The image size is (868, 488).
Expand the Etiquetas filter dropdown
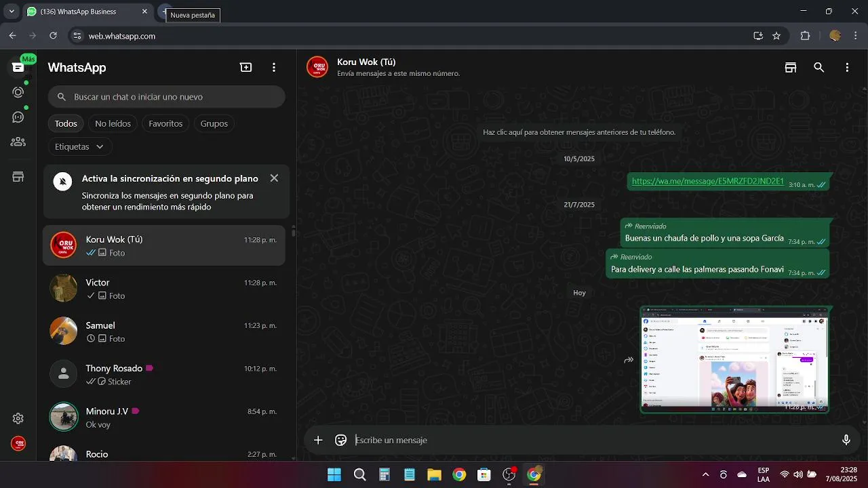pos(79,146)
